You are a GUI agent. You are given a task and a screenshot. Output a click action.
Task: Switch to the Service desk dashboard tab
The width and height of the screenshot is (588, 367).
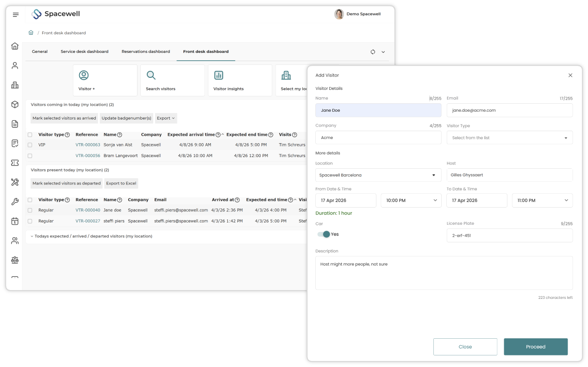84,52
